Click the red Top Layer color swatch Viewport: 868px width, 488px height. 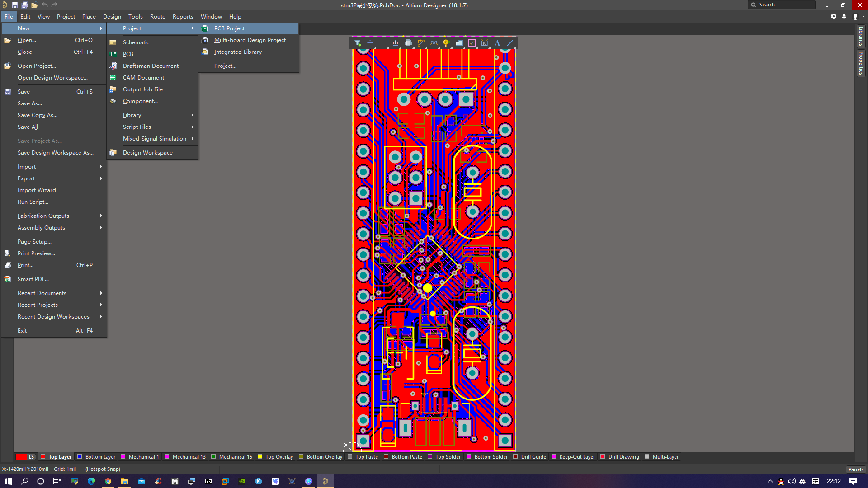coord(43,457)
